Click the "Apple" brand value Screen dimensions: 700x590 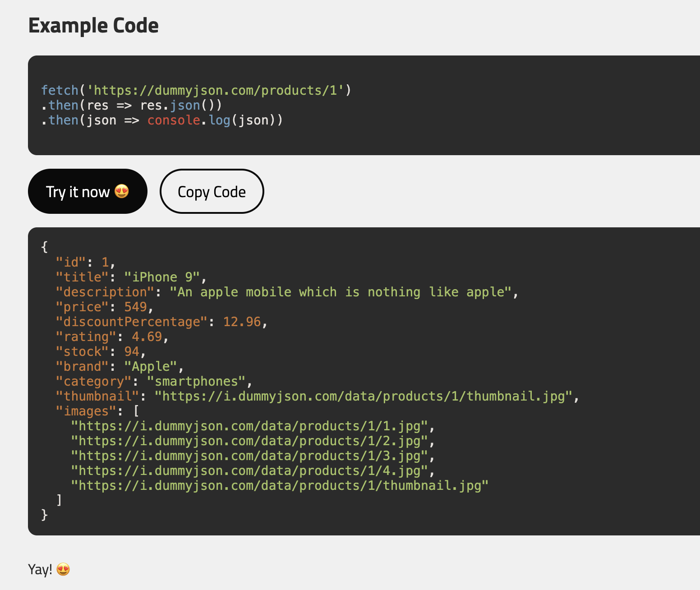pos(150,366)
